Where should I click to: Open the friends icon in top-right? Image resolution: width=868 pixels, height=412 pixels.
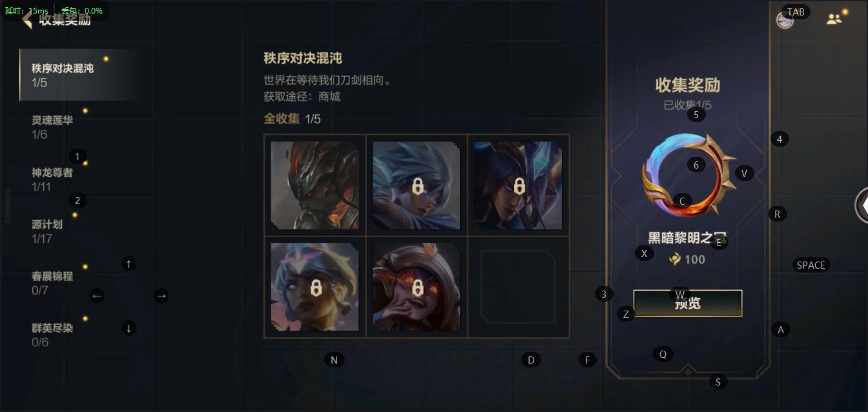pyautogui.click(x=834, y=19)
